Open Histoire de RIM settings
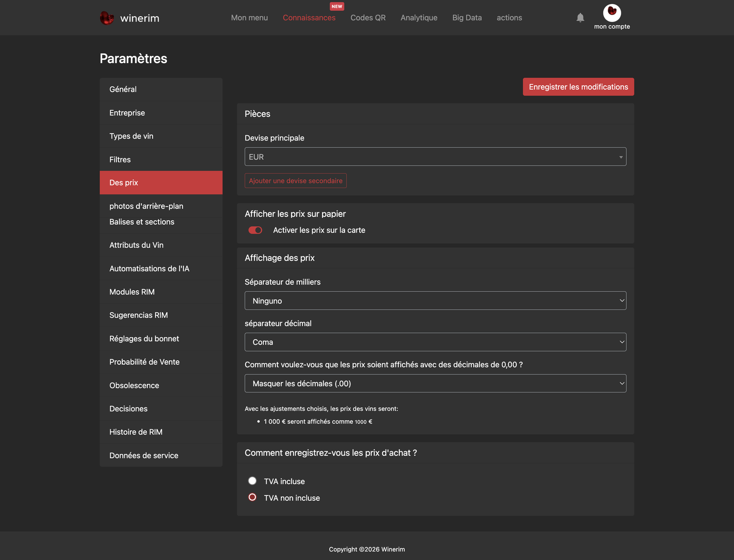Screen dimensions: 734x560 161,432
